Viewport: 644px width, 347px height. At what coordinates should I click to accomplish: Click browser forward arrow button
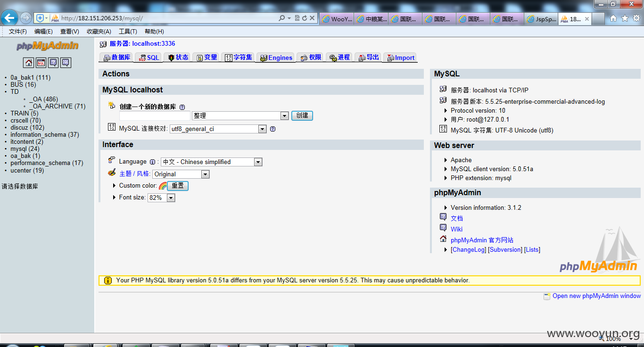tap(25, 18)
